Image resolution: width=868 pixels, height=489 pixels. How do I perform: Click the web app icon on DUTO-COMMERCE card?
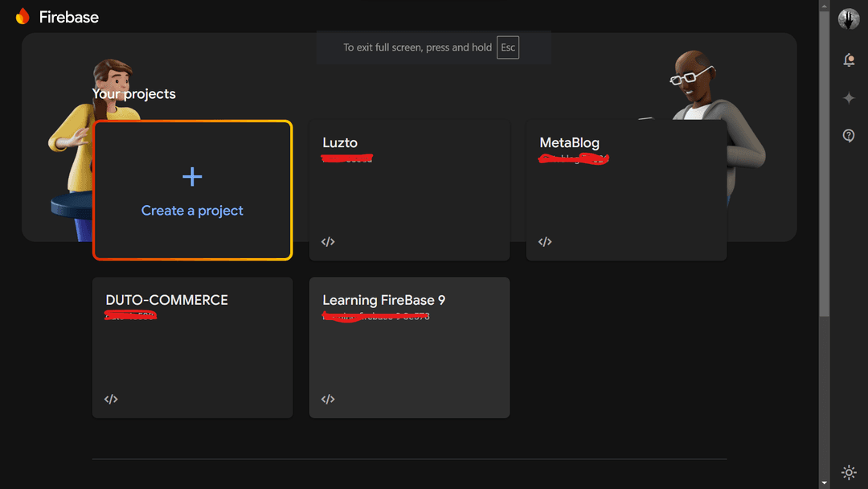coord(111,399)
